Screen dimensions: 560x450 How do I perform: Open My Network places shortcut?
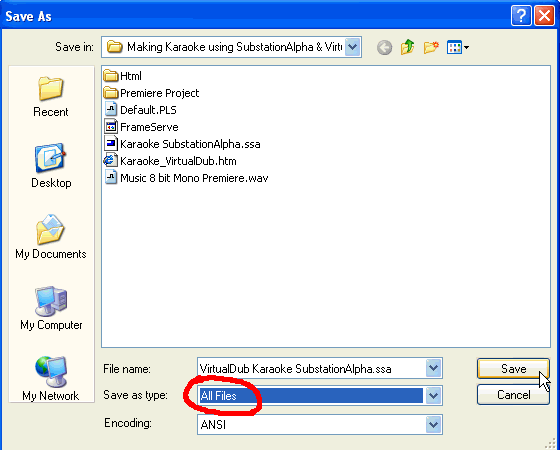[51, 379]
